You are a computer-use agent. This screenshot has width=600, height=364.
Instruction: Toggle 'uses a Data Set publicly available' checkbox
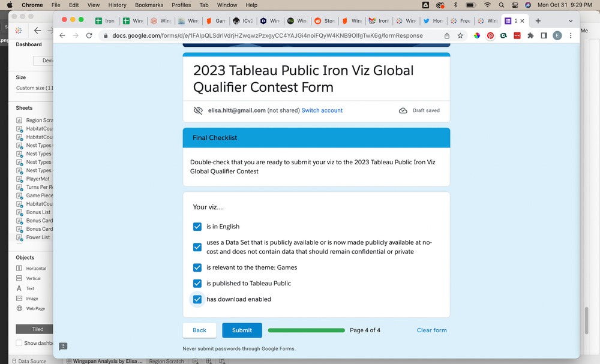tap(197, 247)
